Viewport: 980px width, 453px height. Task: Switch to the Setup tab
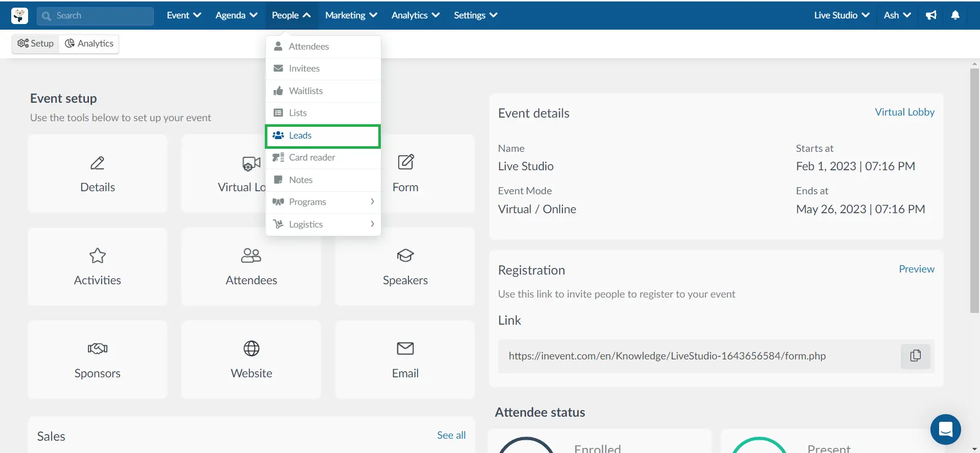coord(35,43)
